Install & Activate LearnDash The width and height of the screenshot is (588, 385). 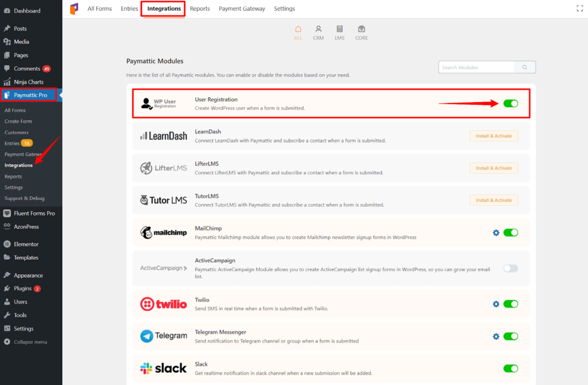(494, 136)
